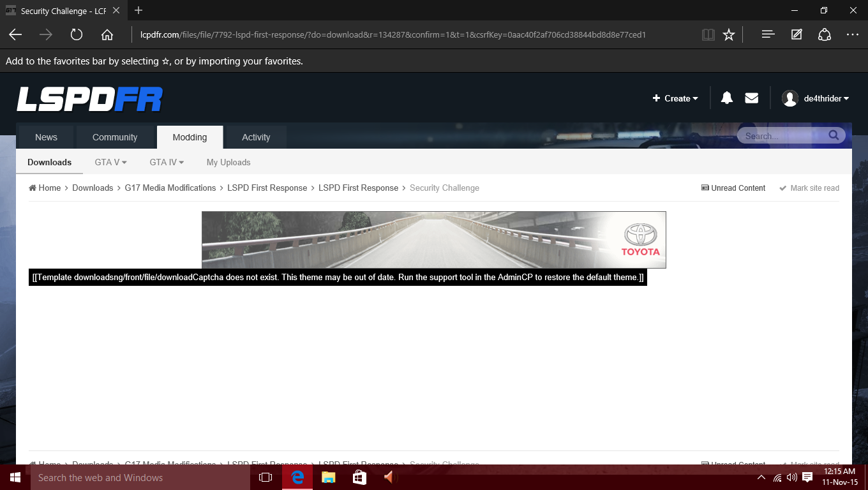Viewport: 868px width, 490px height.
Task: Click the missing template error message
Action: (338, 277)
